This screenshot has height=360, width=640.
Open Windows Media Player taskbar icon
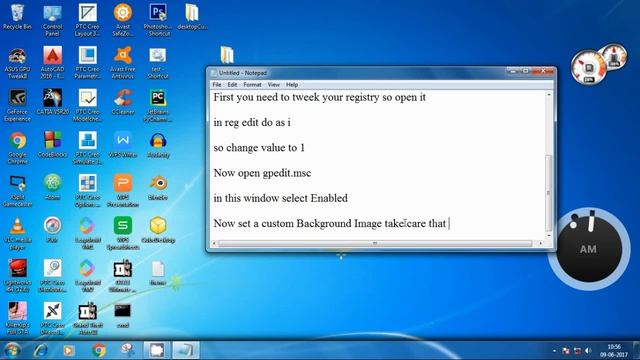(x=69, y=350)
